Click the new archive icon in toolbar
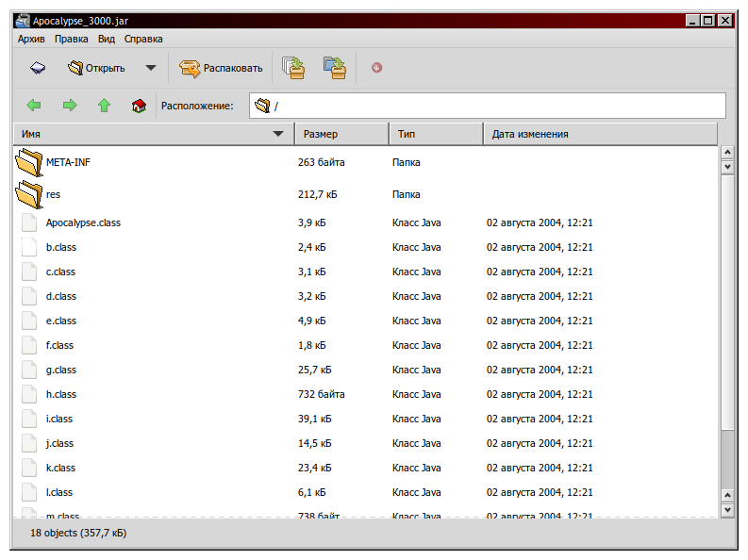Screen dimensions: 748x560 pos(38,68)
